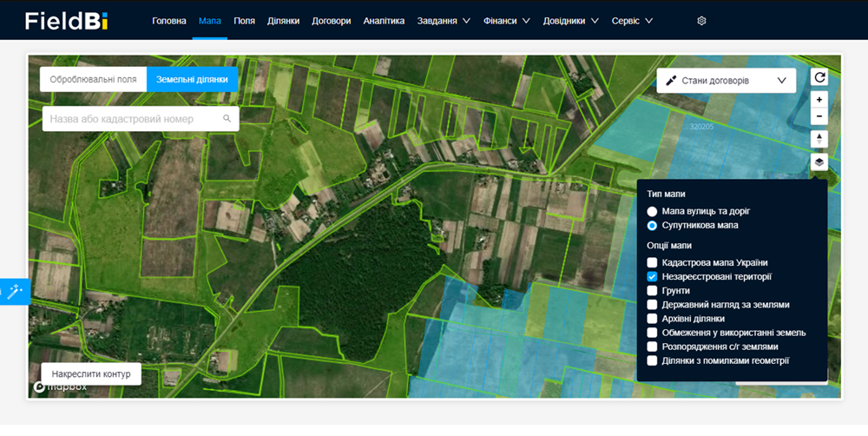
Task: Expand the Фінанси menu
Action: (507, 21)
